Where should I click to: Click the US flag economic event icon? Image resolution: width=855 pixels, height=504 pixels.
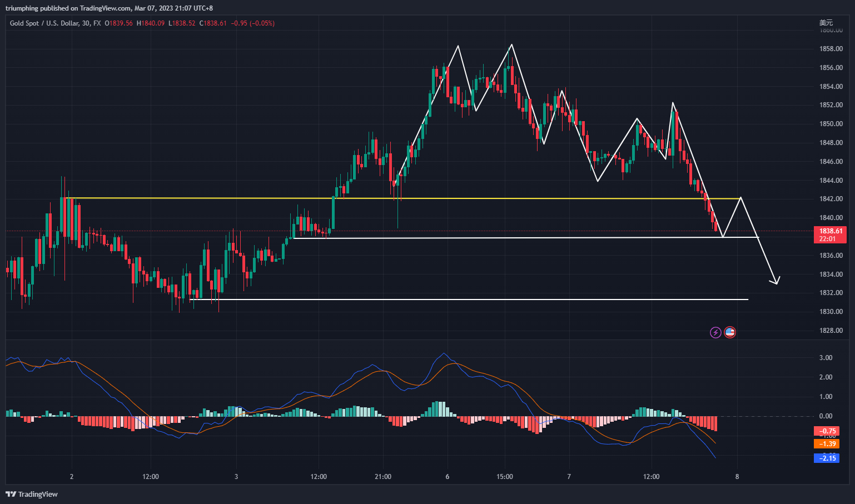click(730, 332)
